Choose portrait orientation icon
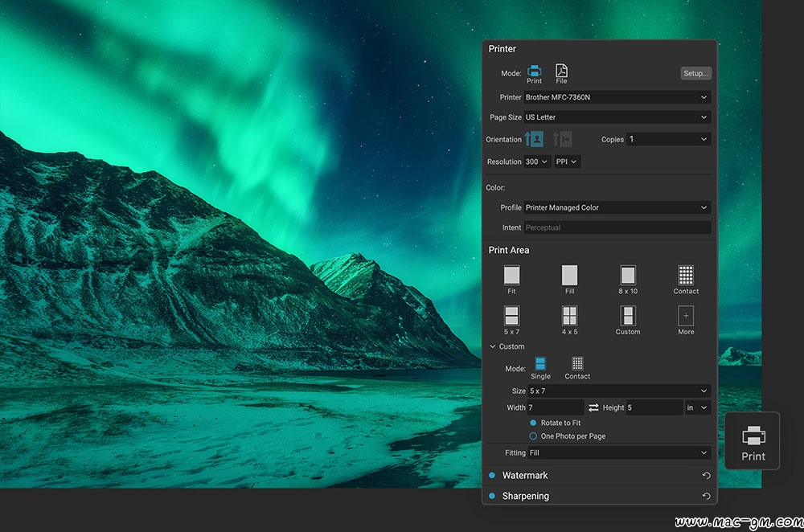Screen dimensions: 804x532 534,139
